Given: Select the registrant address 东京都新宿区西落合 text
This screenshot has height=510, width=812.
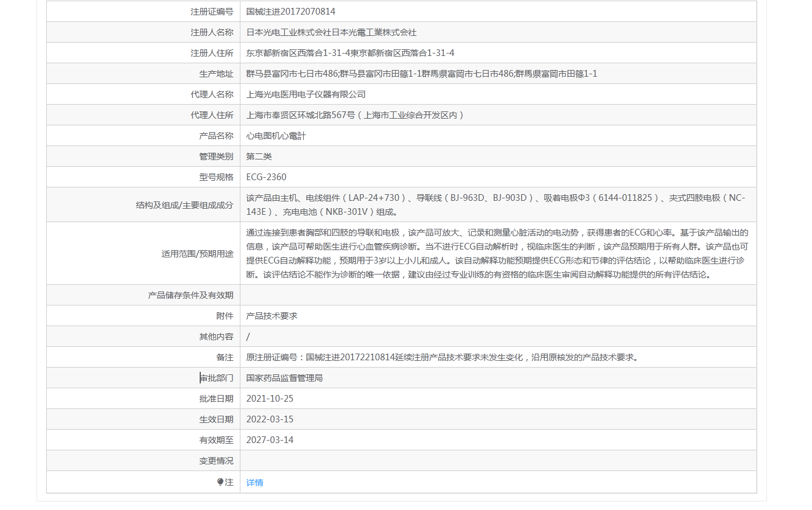Looking at the screenshot, I should pos(284,53).
